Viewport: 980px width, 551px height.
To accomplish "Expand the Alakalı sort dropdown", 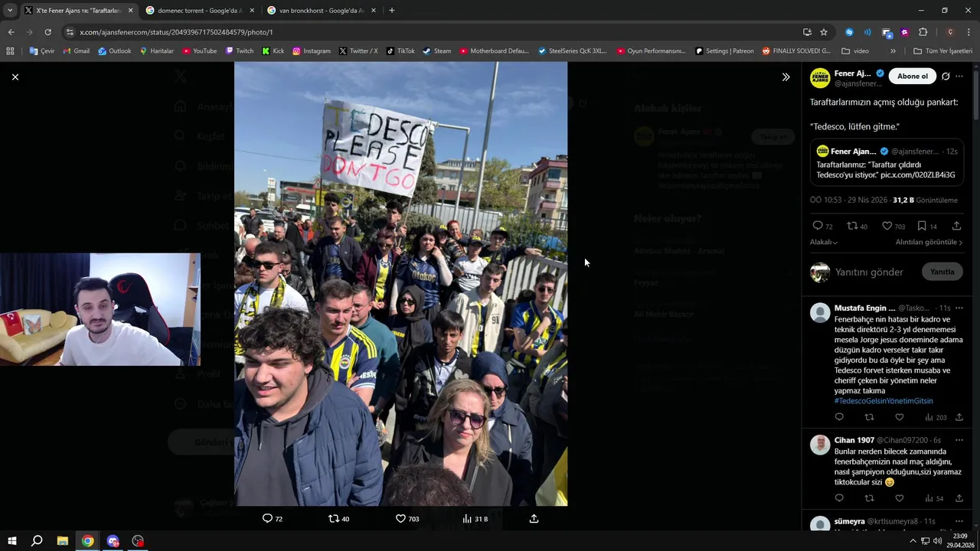I will 824,242.
